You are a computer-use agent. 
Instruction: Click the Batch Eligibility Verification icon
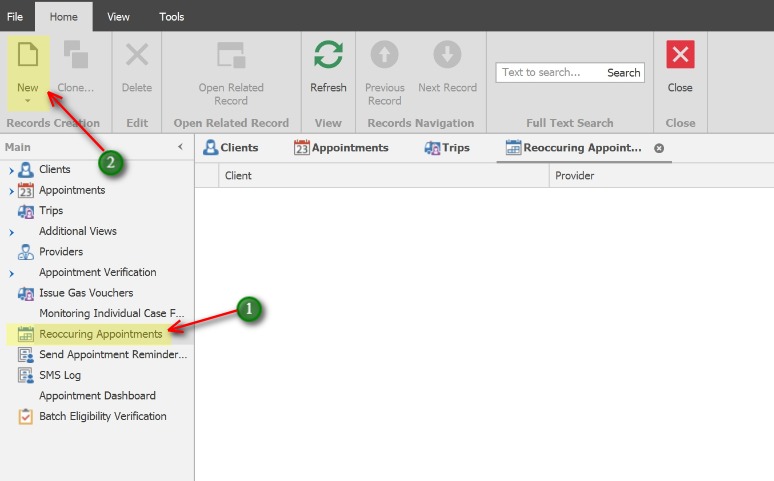(x=26, y=416)
